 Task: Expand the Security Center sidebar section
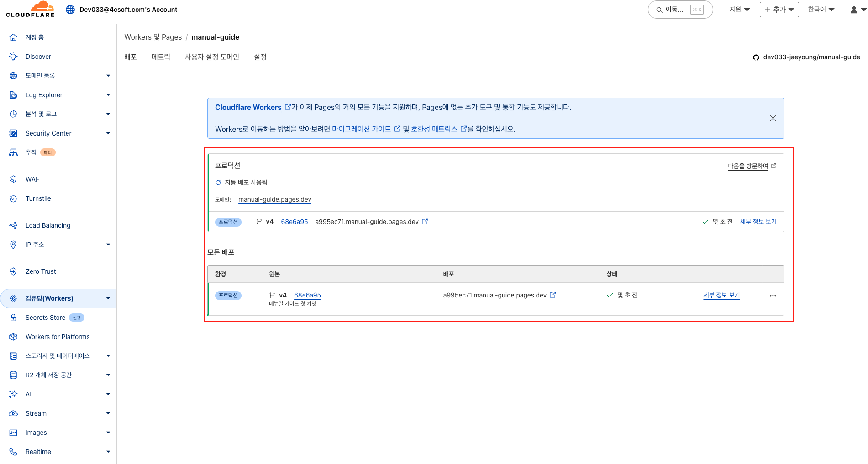tap(108, 133)
